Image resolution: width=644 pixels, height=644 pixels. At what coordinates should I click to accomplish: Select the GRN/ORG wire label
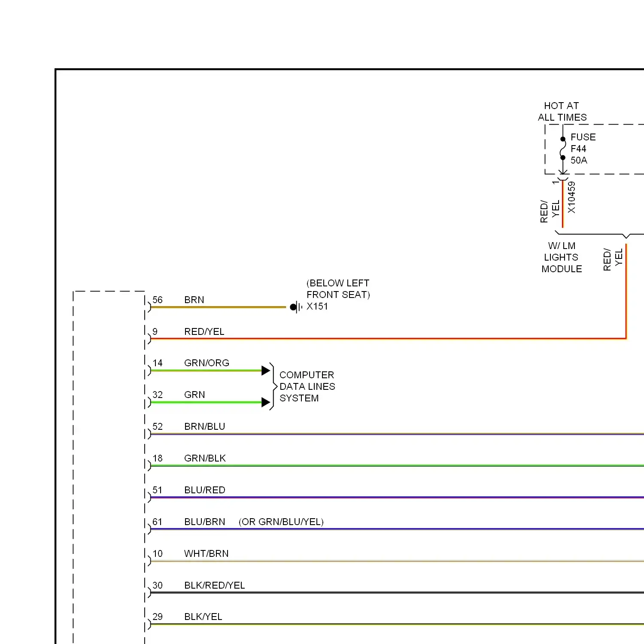[x=207, y=363]
